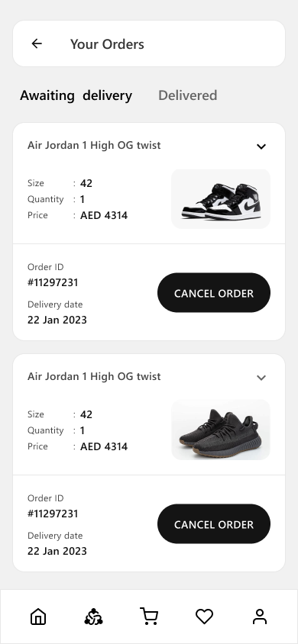The image size is (298, 644).
Task: Open the categories icon beside Home
Action: (x=94, y=617)
